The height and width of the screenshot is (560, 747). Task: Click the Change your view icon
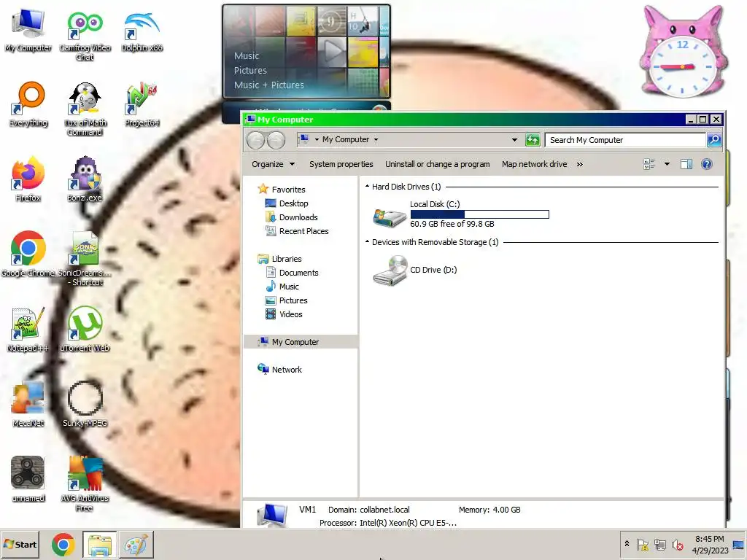(649, 164)
